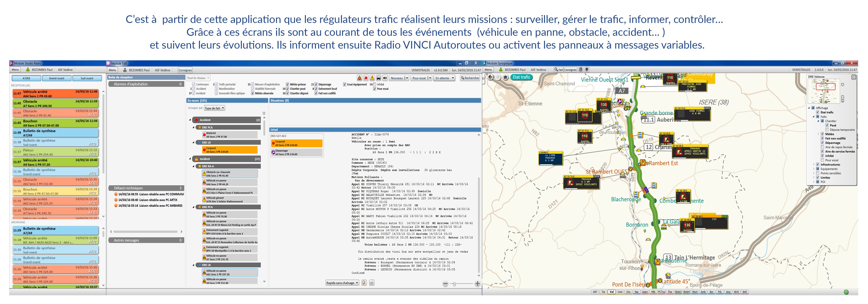868x304 pixels.
Task: Click the Rechercher button
Action: point(470,78)
